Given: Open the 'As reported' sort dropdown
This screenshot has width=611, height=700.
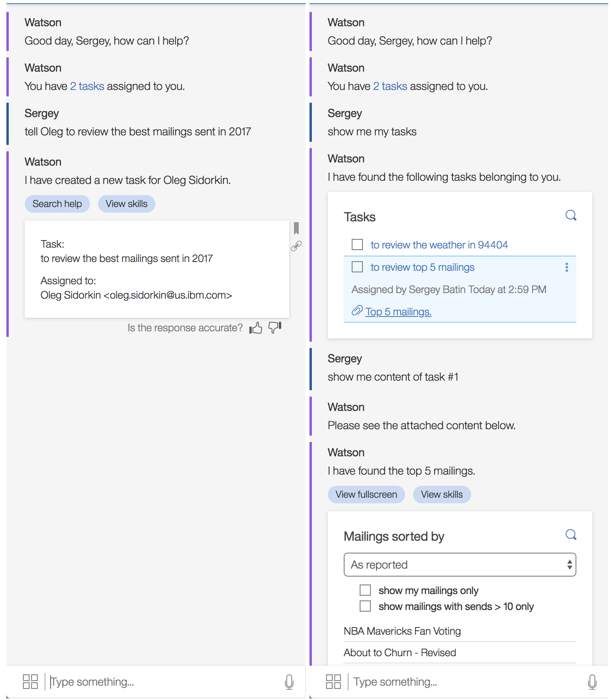Looking at the screenshot, I should [460, 565].
